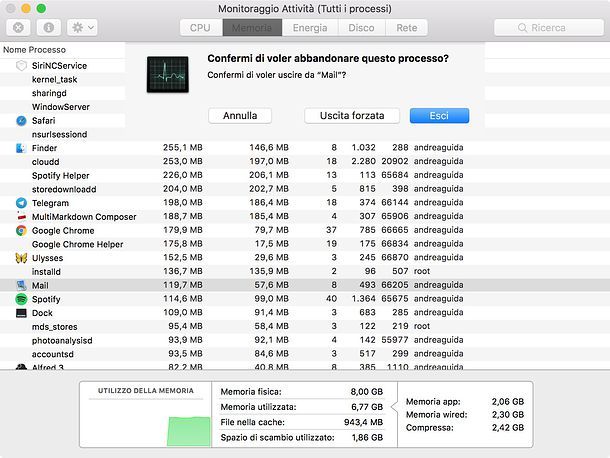Select the Alfred 3 hat icon

[21, 366]
